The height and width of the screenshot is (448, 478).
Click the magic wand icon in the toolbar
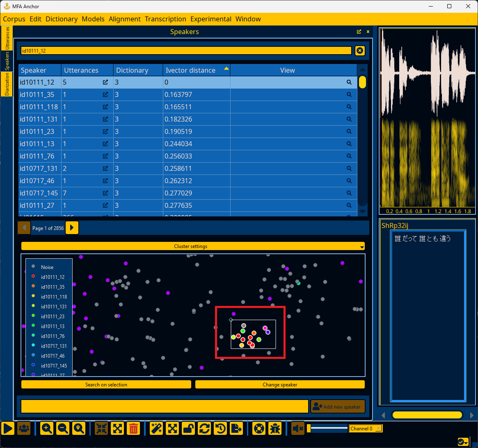156,428
